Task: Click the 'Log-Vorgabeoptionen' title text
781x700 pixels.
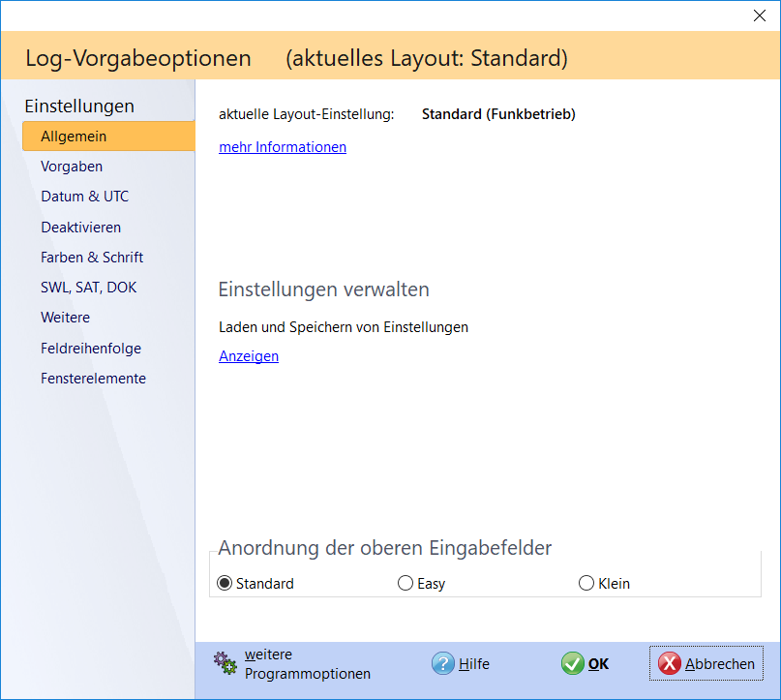Action: pyautogui.click(x=138, y=58)
